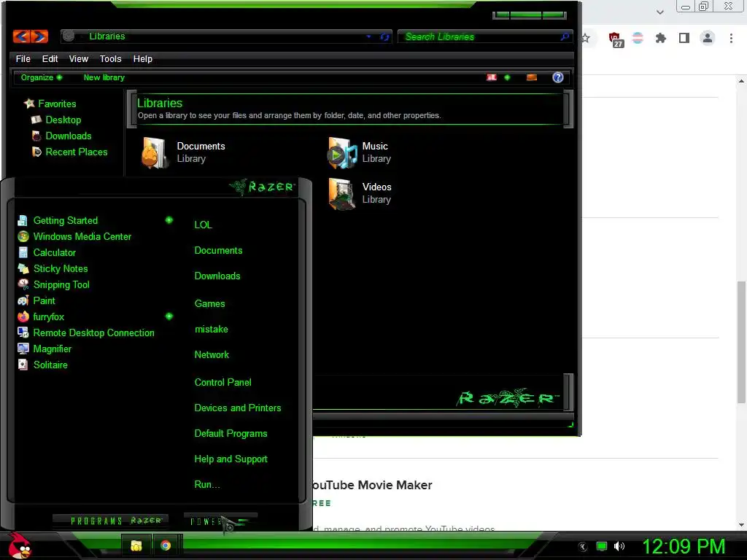Screen dimensions: 747x560
Task: Go forward with the orange Forward arrow
Action: tap(39, 36)
